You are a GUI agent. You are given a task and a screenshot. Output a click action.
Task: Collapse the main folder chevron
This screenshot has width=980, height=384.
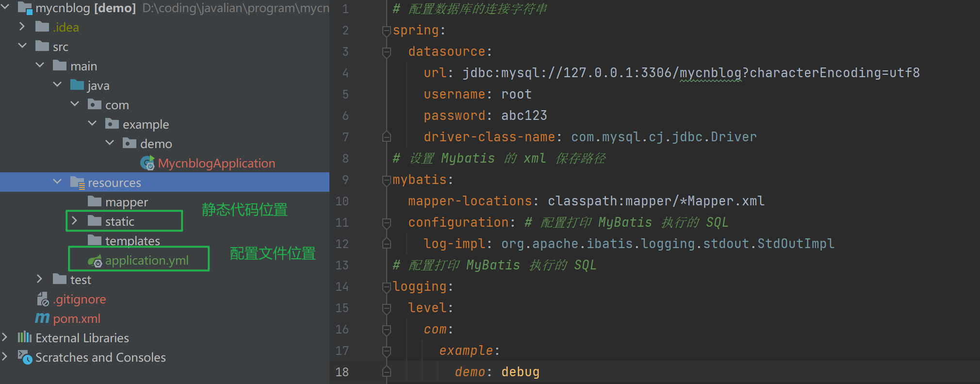coord(40,65)
